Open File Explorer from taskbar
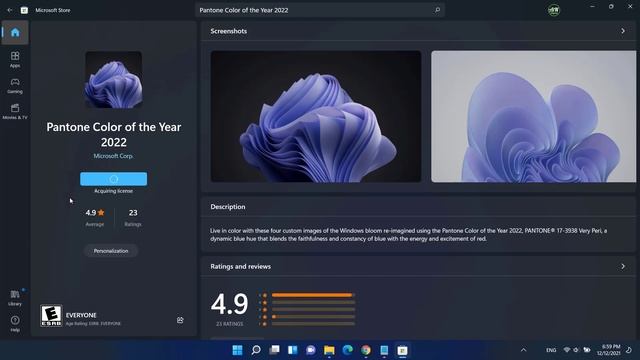Viewport: 640px width, 360px height. pyautogui.click(x=329, y=350)
